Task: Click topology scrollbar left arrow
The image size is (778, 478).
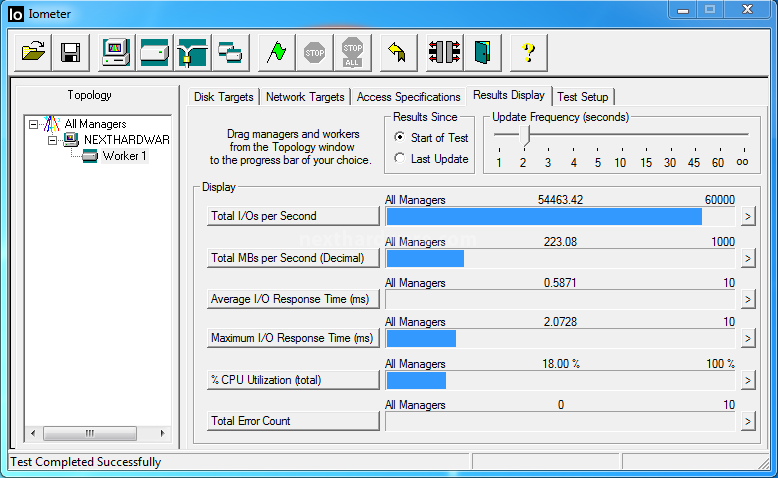Action: tap(33, 433)
